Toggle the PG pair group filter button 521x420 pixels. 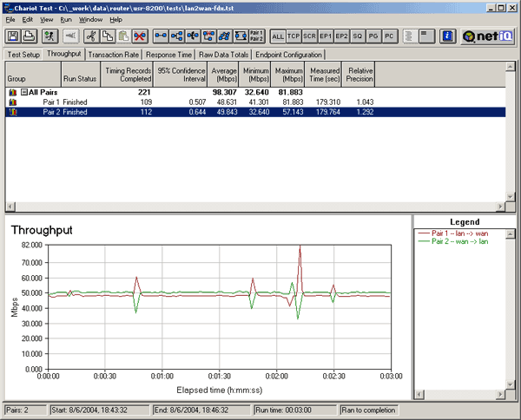tap(373, 36)
